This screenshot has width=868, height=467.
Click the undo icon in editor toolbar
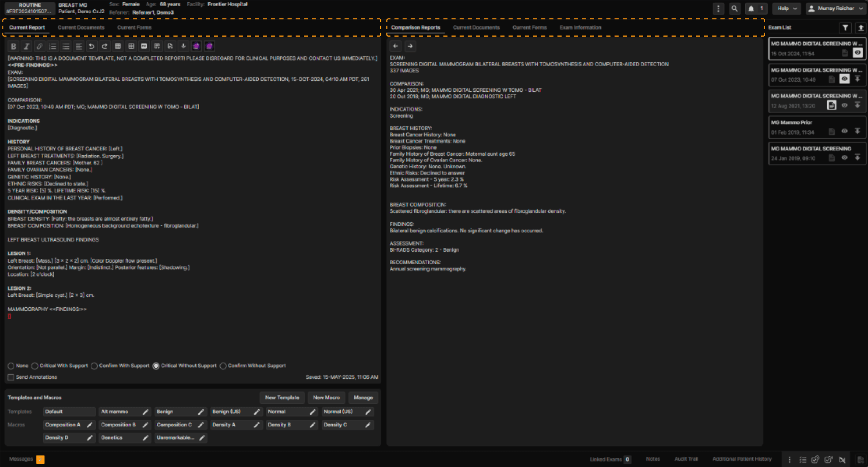91,46
